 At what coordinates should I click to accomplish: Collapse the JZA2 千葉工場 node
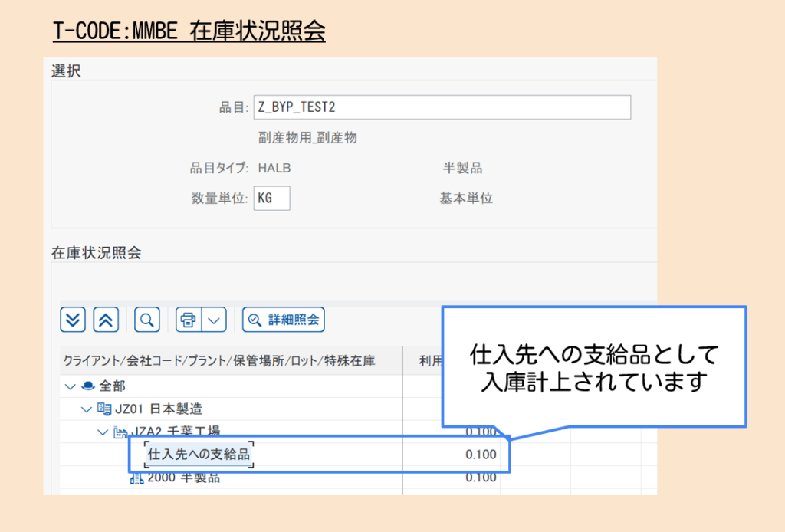pyautogui.click(x=103, y=432)
